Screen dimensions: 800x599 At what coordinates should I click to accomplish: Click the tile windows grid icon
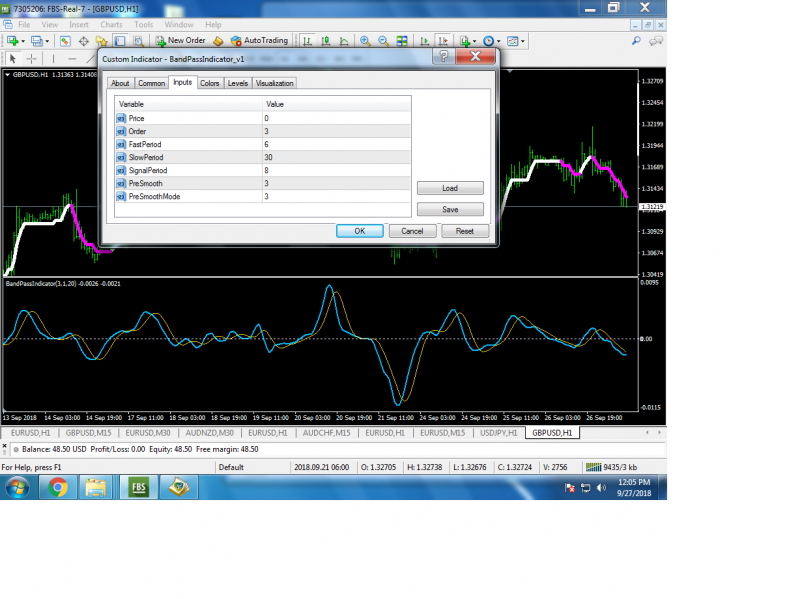pos(400,41)
